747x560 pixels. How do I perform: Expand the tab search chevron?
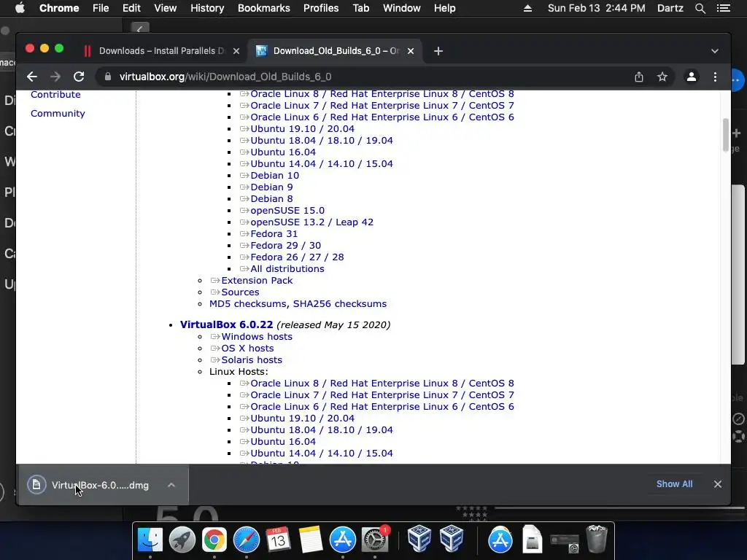[715, 51]
